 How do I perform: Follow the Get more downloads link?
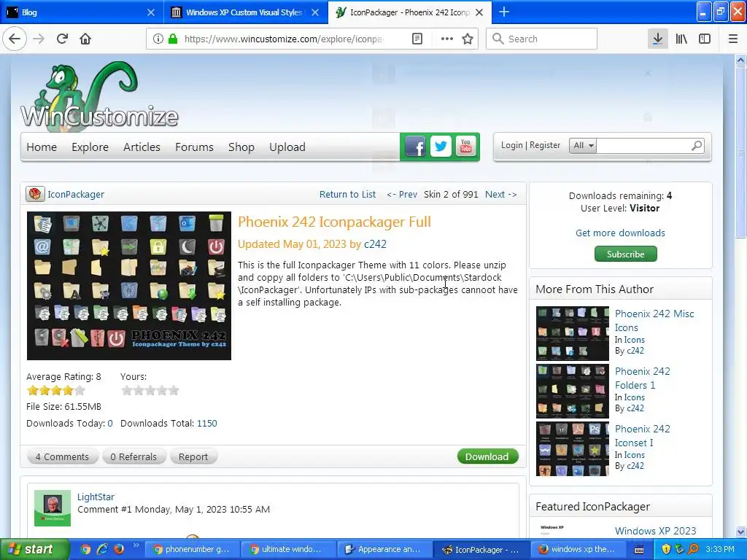(620, 233)
